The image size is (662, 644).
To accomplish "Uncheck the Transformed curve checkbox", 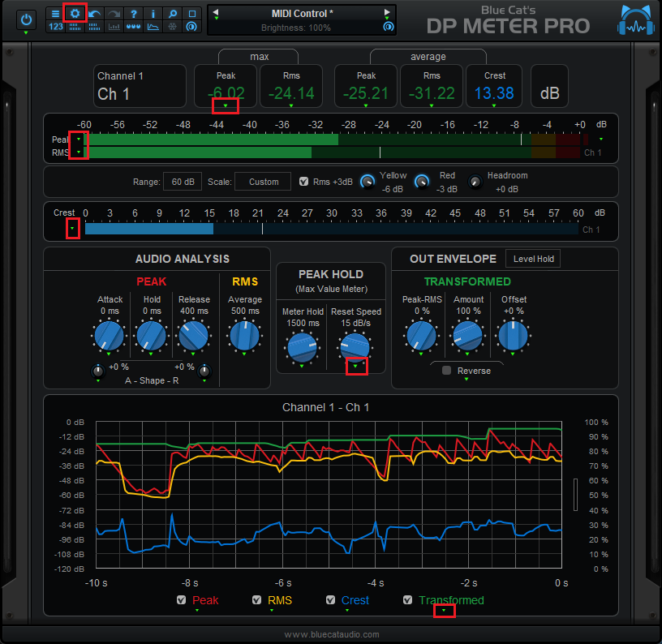I will click(x=407, y=599).
